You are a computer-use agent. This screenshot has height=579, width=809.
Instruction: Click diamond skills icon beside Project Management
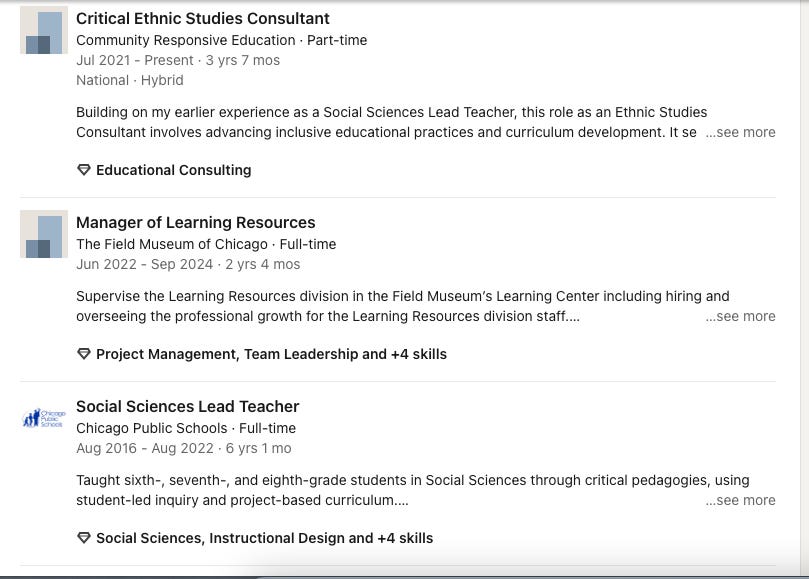[84, 354]
